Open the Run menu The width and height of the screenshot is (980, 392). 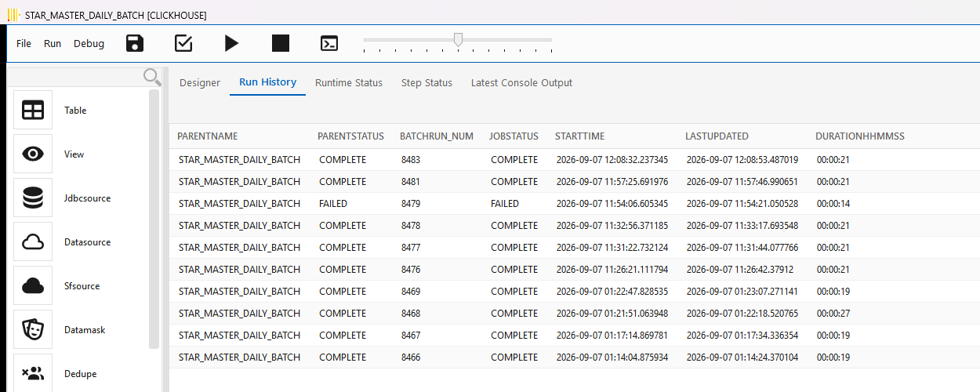53,43
